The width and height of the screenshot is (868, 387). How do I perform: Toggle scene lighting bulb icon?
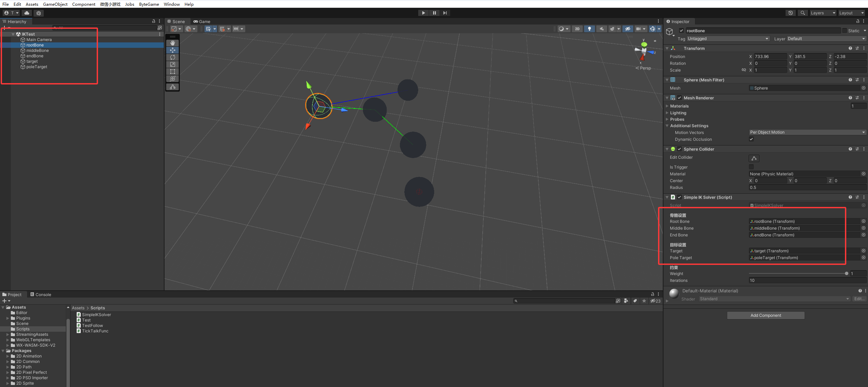tap(590, 29)
